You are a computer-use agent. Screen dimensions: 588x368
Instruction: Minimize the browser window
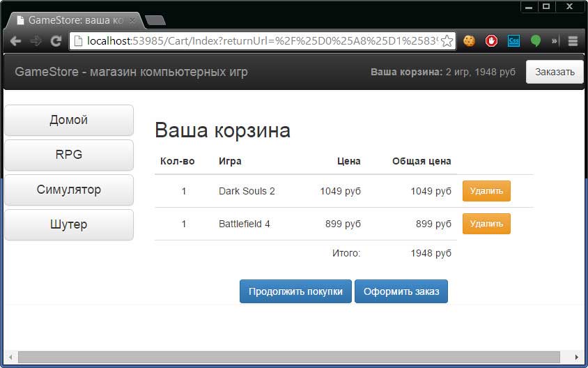point(529,7)
